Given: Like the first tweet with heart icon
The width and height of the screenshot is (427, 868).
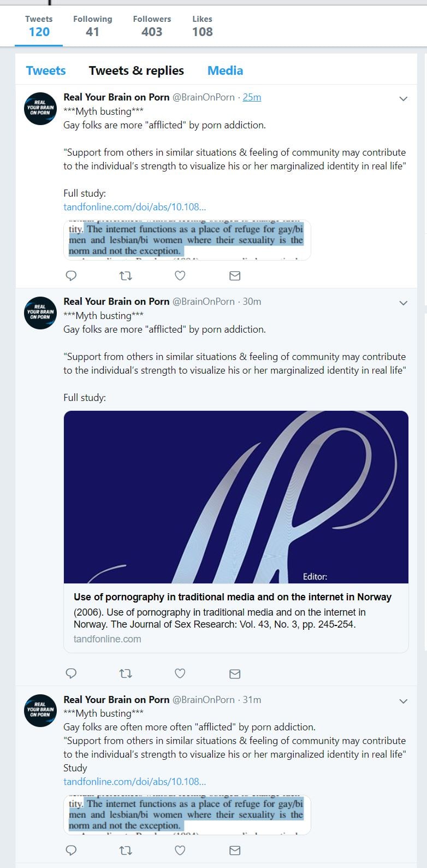Looking at the screenshot, I should [180, 276].
